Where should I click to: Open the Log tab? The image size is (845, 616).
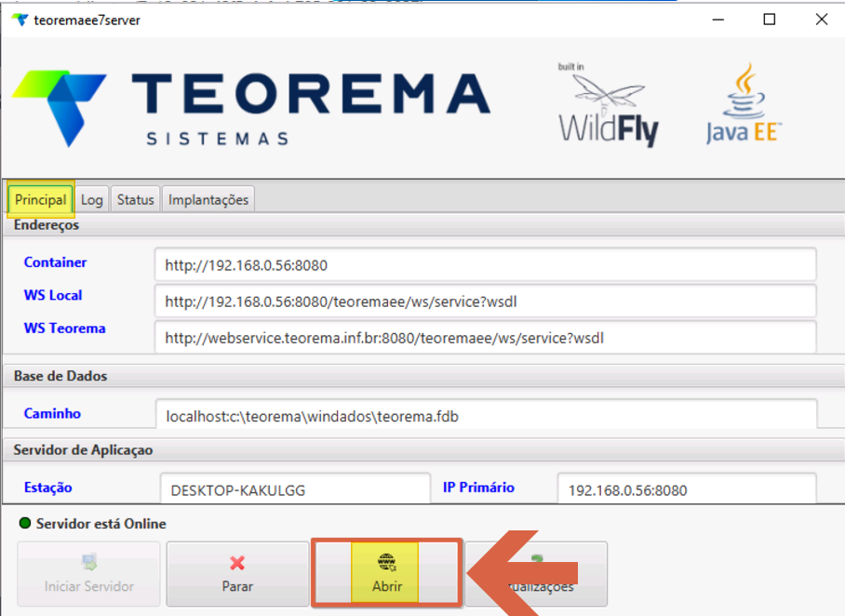click(x=91, y=200)
